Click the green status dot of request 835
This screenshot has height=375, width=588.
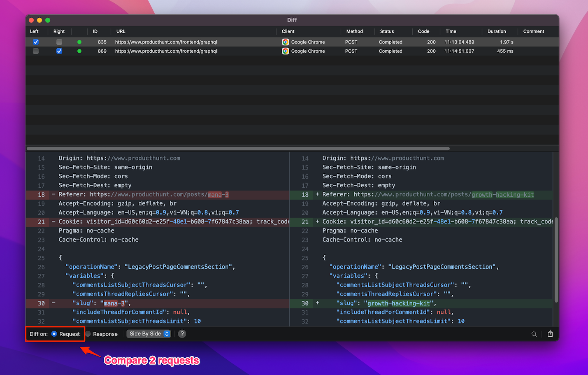pos(79,42)
